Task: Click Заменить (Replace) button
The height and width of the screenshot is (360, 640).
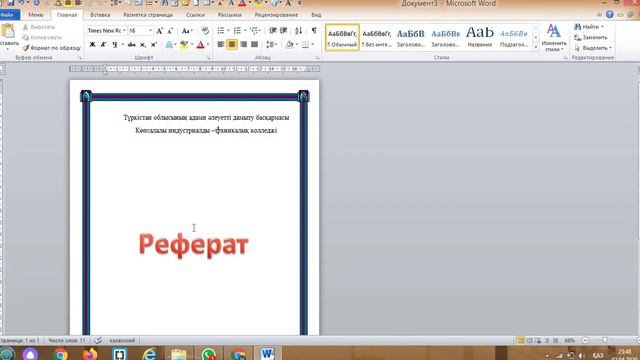Action: [x=591, y=37]
